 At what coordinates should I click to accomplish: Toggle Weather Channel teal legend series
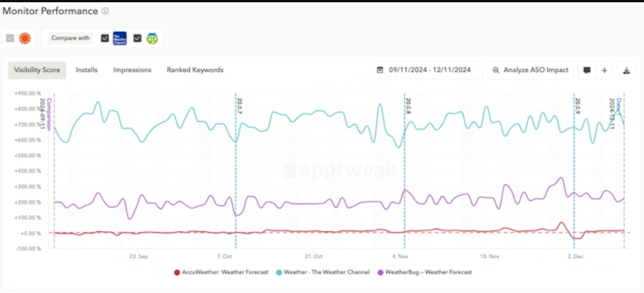click(323, 272)
